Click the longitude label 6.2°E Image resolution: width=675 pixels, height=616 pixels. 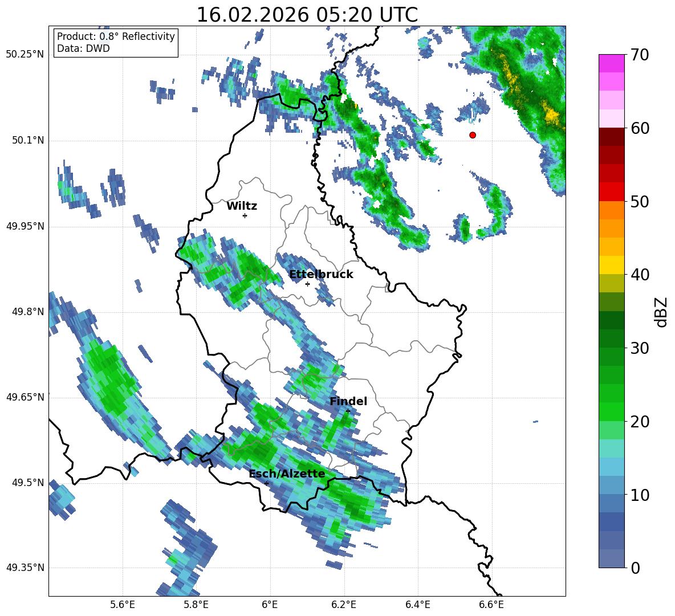point(344,605)
